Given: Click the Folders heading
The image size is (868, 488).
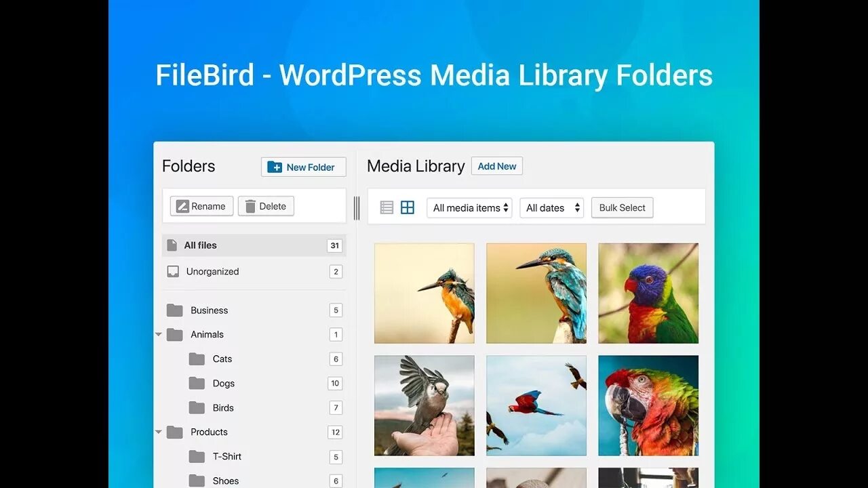Looking at the screenshot, I should pos(189,166).
